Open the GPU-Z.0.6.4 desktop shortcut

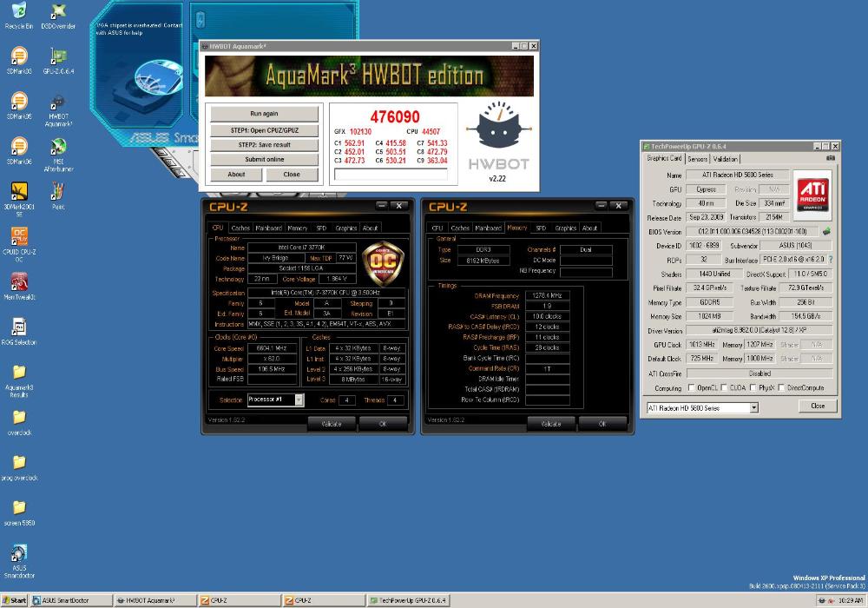click(58, 60)
